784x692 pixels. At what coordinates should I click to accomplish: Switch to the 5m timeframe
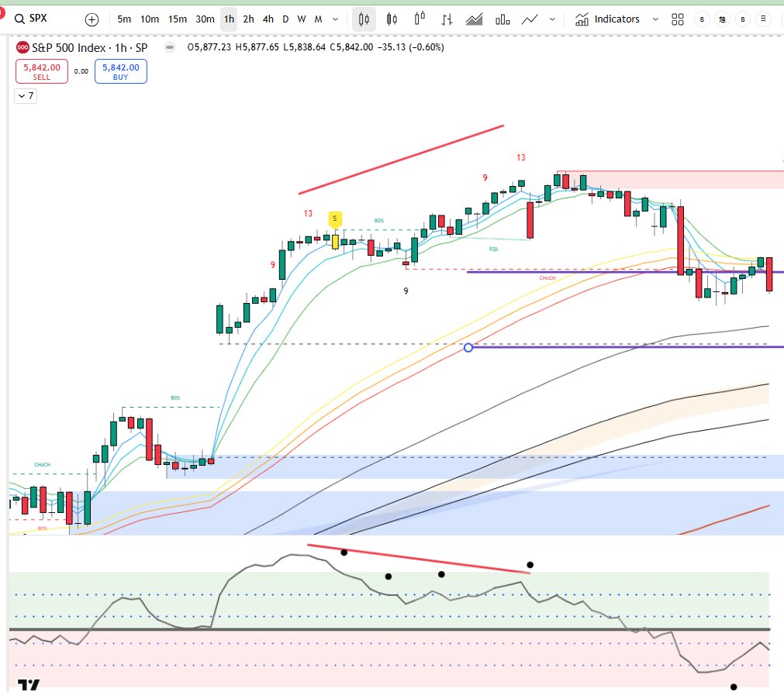coord(124,19)
